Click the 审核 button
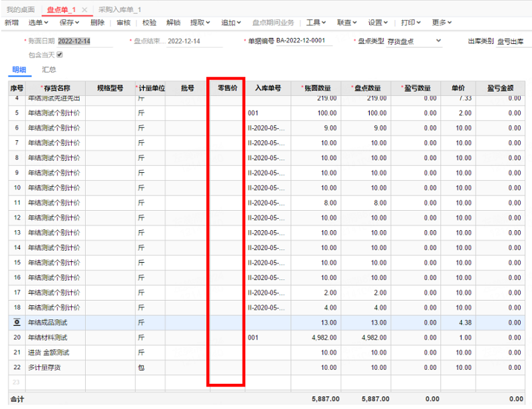Viewport: 532px width, 409px height. [x=124, y=23]
